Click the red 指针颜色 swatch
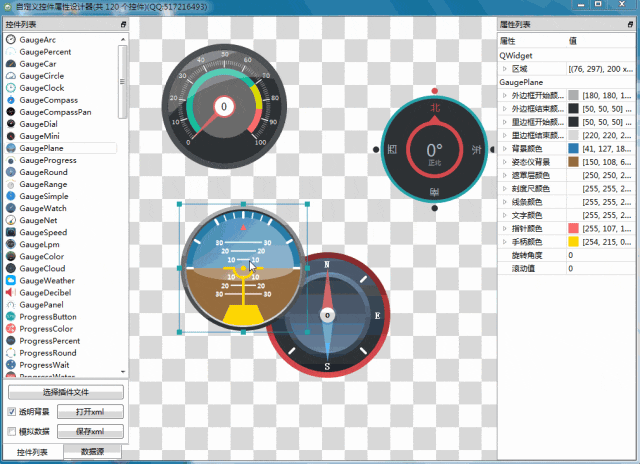Screen dimensions: 640x464 coord(573,229)
